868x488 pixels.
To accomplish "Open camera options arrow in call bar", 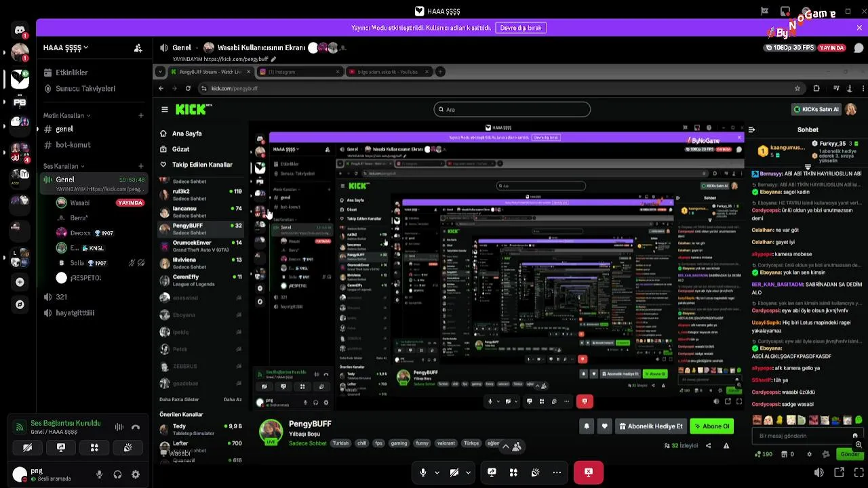I will coord(468,472).
